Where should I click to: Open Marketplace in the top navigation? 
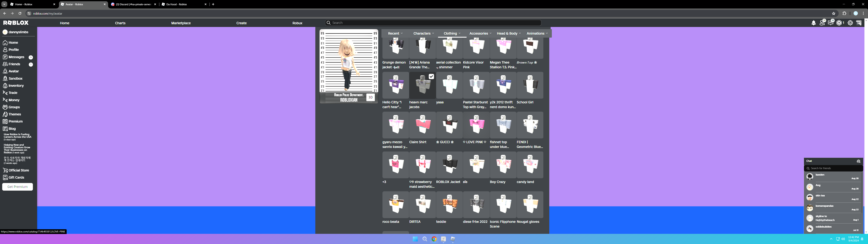pos(181,23)
